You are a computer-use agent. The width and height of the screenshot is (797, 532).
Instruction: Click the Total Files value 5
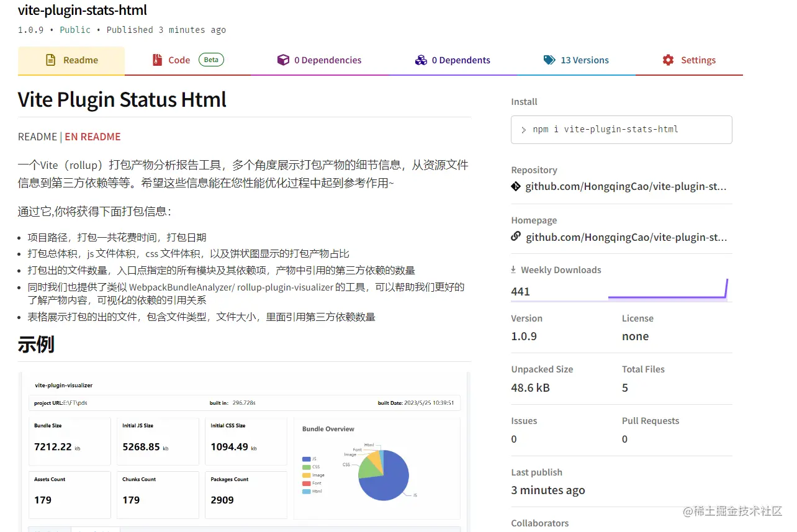coord(625,387)
